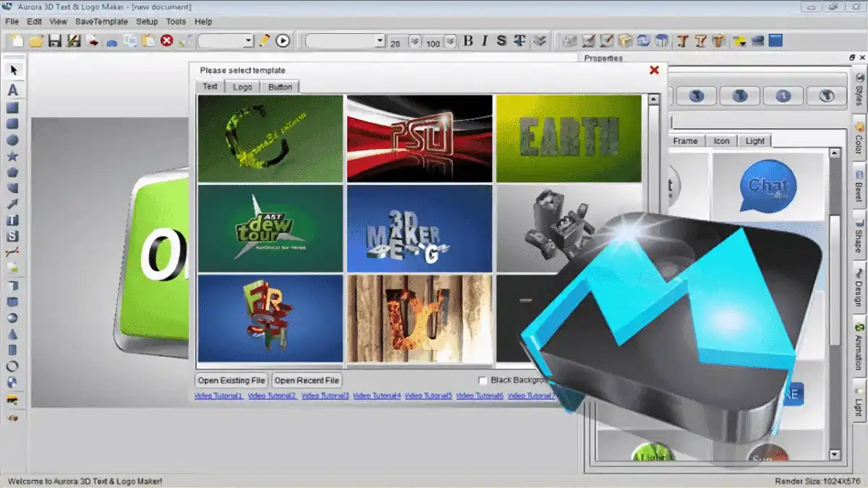This screenshot has width=868, height=488.
Task: Select the arrow pointer tool
Action: [13, 70]
